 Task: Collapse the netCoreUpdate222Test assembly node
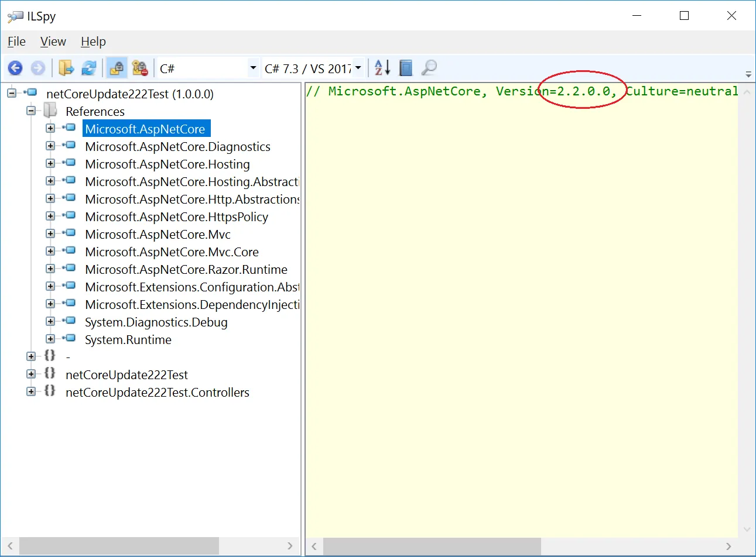[x=12, y=93]
